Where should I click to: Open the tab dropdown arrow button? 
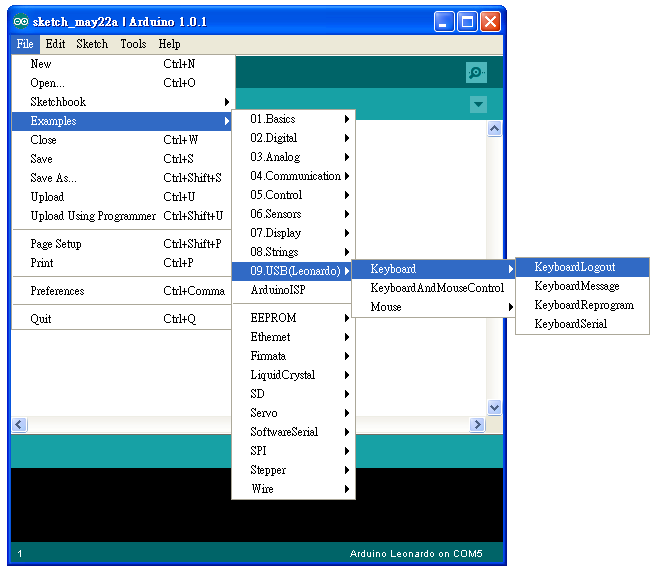click(478, 104)
